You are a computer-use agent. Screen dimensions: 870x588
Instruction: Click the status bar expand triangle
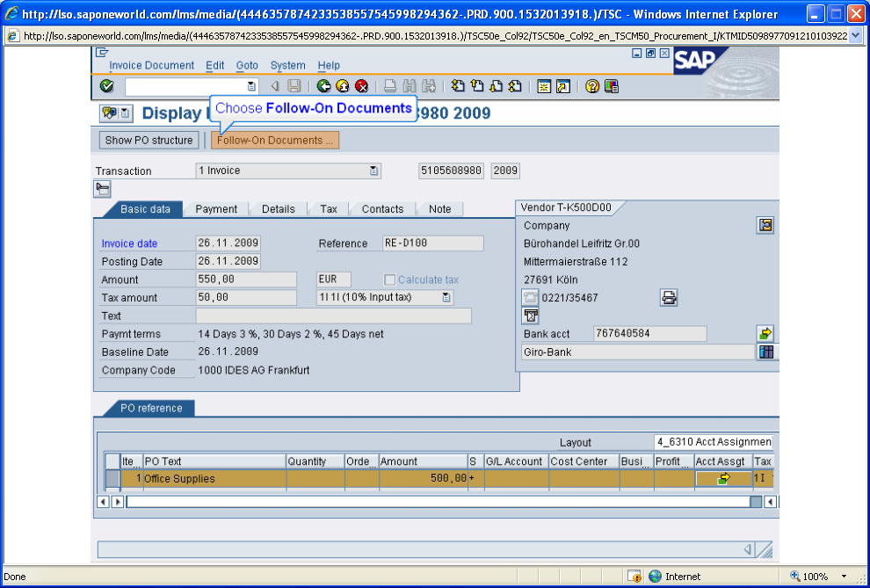[x=748, y=549]
